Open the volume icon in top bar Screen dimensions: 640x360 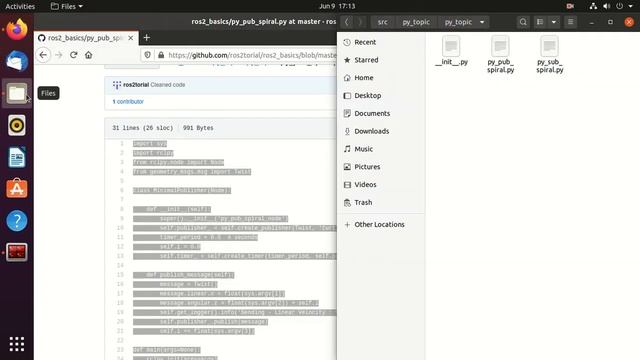click(x=607, y=6)
